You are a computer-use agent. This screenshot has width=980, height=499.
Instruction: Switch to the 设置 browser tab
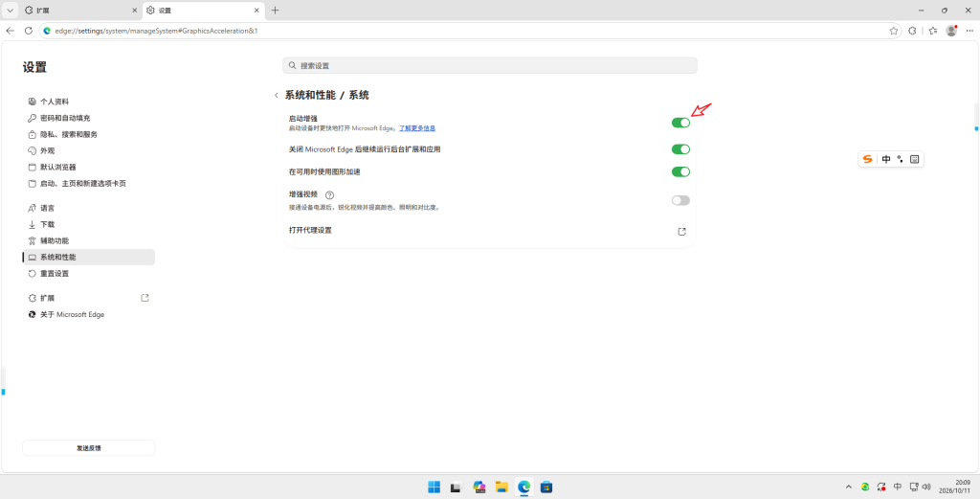click(203, 11)
